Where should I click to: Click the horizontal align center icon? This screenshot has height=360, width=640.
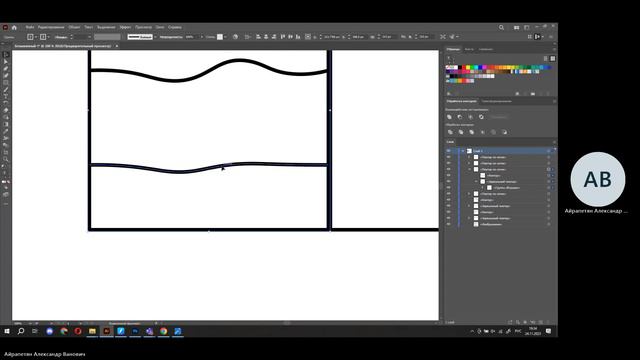click(266, 37)
